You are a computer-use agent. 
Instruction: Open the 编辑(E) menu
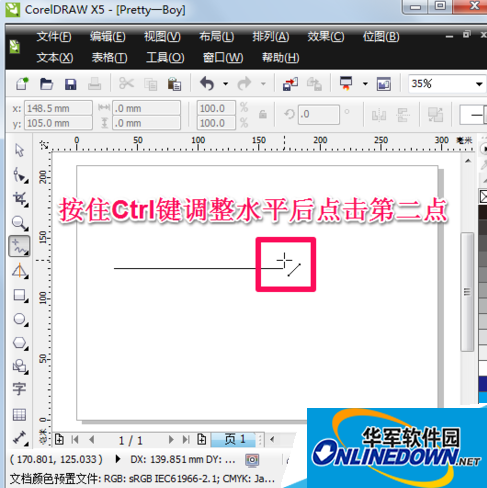point(108,36)
